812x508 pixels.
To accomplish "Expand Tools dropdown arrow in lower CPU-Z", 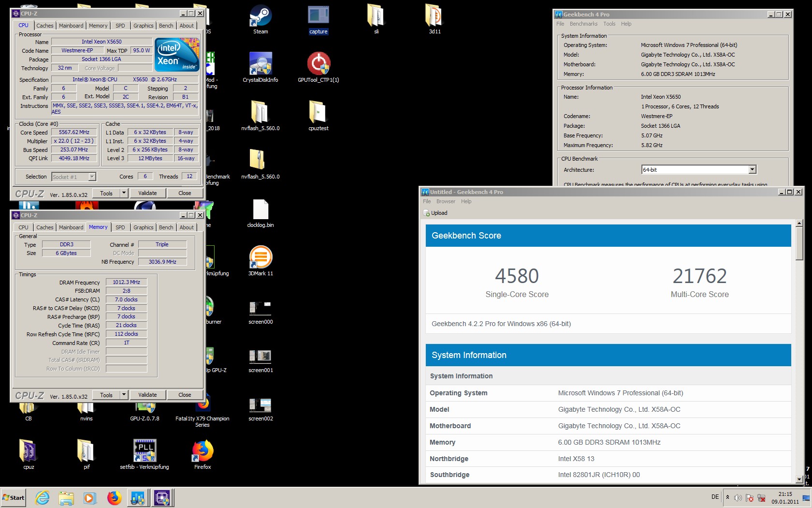I will 124,395.
